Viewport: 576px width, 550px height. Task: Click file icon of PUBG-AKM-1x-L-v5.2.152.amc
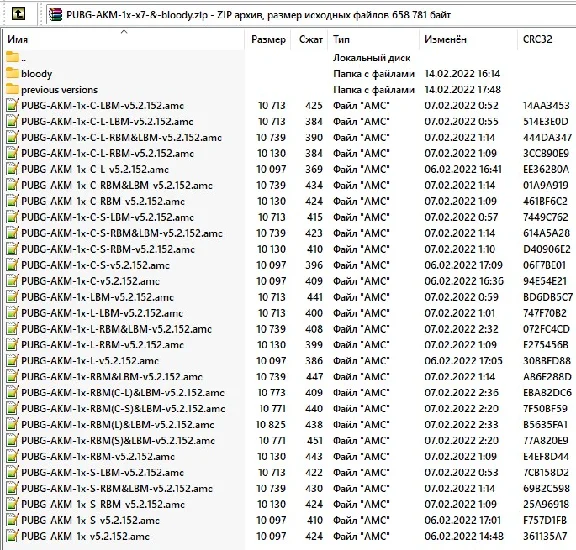point(12,361)
